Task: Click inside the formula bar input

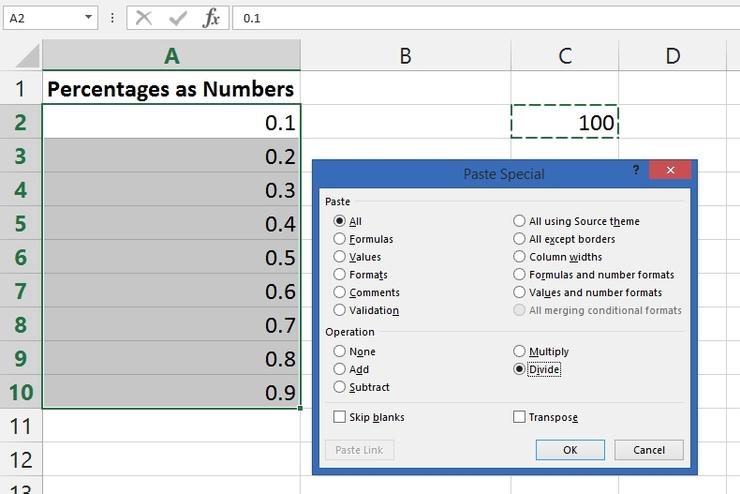Action: [x=480, y=18]
